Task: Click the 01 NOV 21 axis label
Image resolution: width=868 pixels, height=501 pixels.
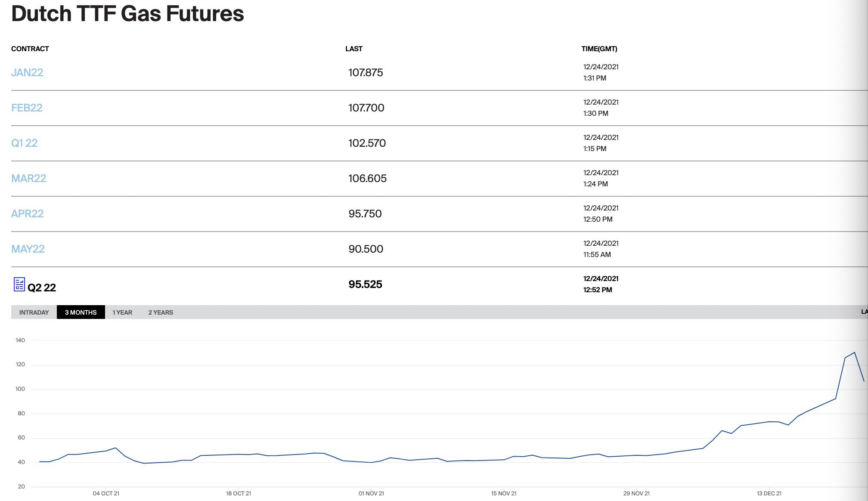Action: (x=371, y=493)
